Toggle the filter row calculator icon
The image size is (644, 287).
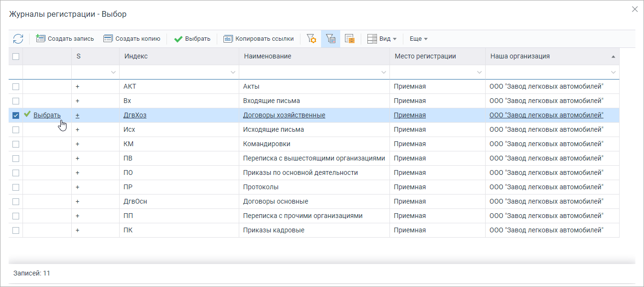pyautogui.click(x=331, y=39)
